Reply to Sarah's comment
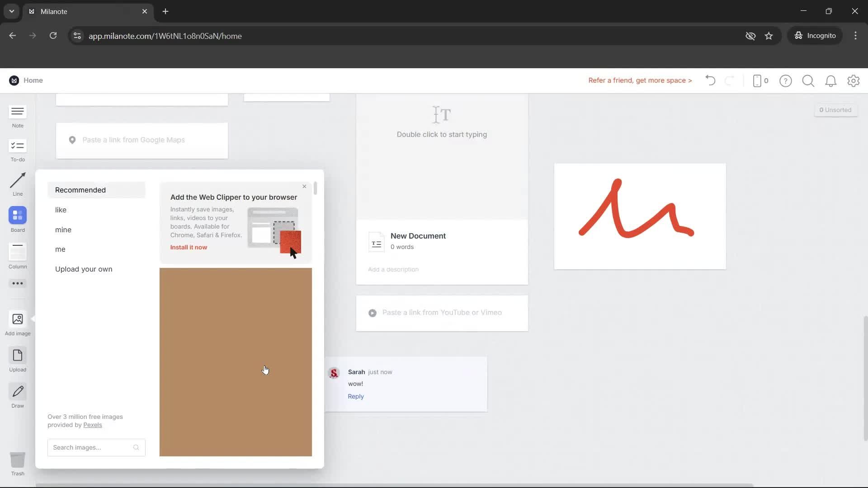 pos(355,396)
